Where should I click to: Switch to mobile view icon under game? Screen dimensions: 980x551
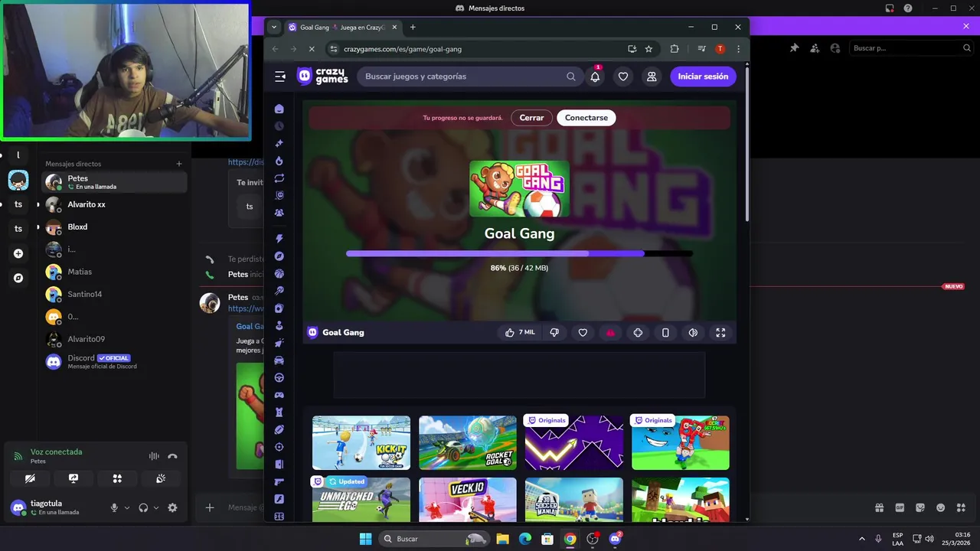665,332
